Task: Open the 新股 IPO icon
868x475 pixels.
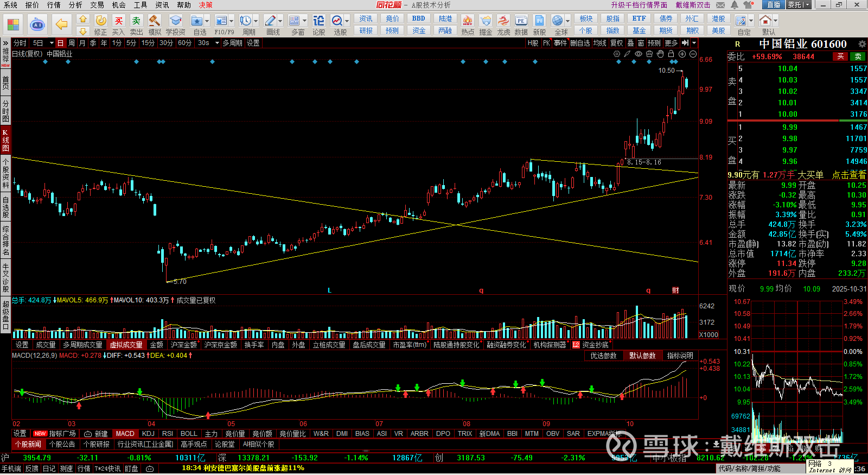Action: pyautogui.click(x=539, y=25)
